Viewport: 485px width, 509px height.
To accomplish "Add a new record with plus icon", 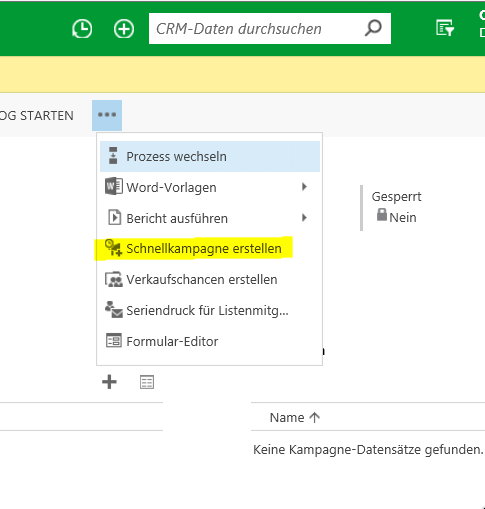I will tap(109, 382).
